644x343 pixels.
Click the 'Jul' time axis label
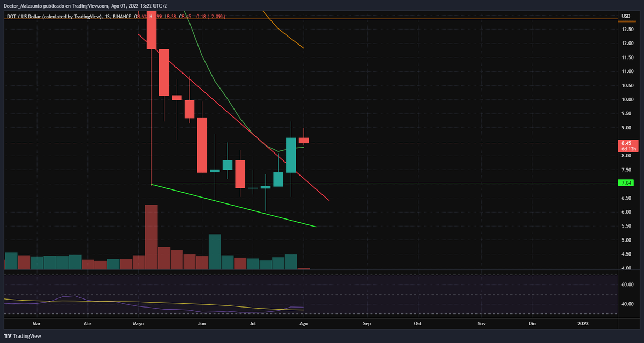(x=253, y=324)
